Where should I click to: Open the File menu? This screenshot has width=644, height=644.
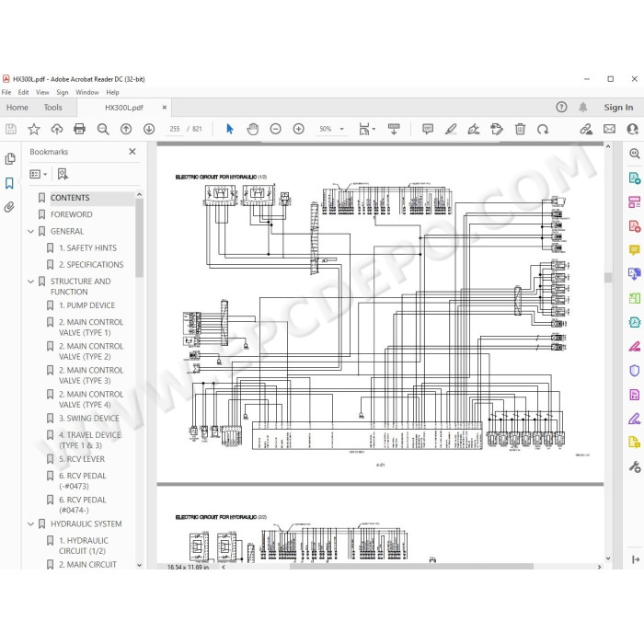pyautogui.click(x=6, y=92)
